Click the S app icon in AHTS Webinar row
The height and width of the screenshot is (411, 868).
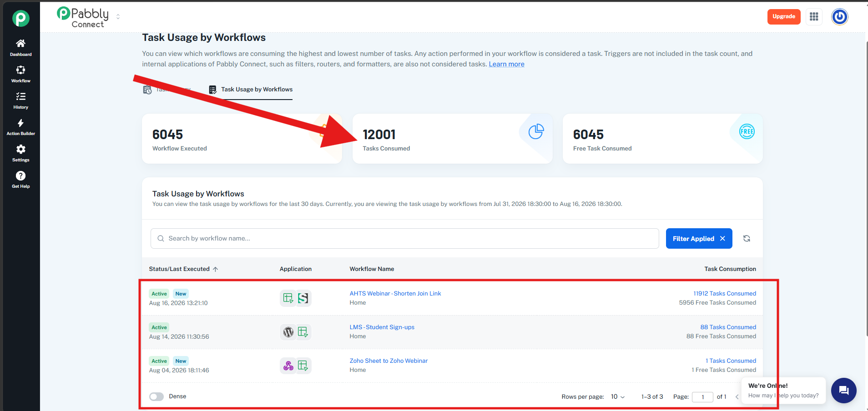[x=303, y=298]
